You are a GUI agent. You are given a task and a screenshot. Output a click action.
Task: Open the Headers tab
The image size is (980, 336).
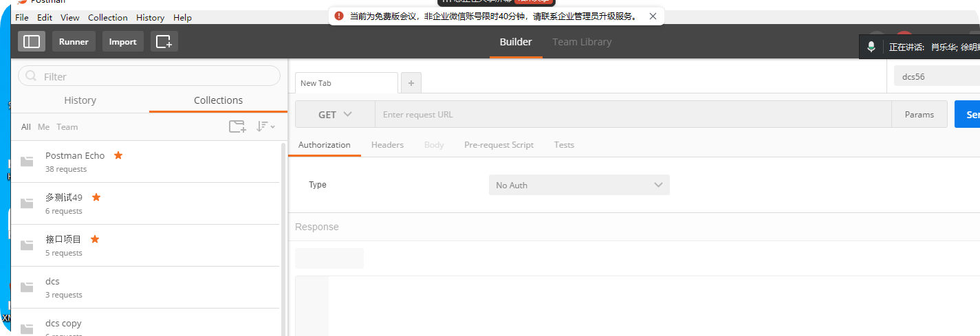tap(387, 145)
